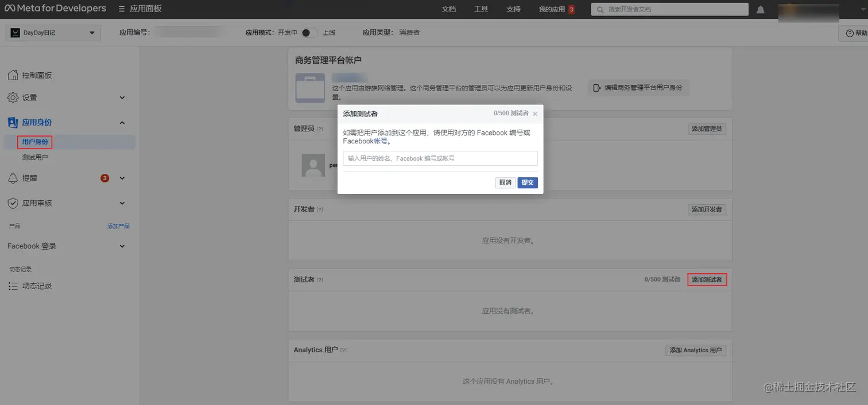Click the tester name input field
The height and width of the screenshot is (405, 868).
440,158
